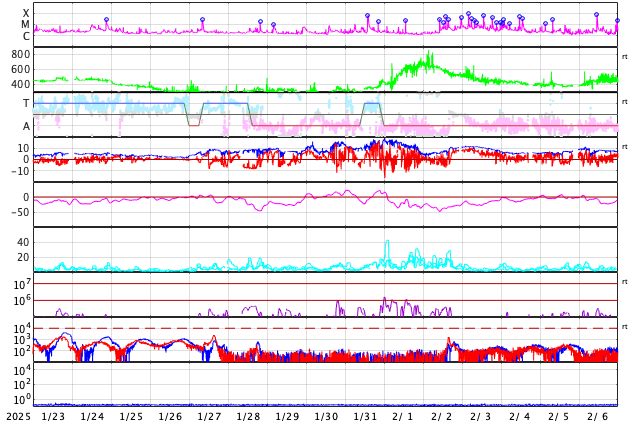Select the −50 axis label
This screenshot has width=634, height=424.
click(20, 212)
